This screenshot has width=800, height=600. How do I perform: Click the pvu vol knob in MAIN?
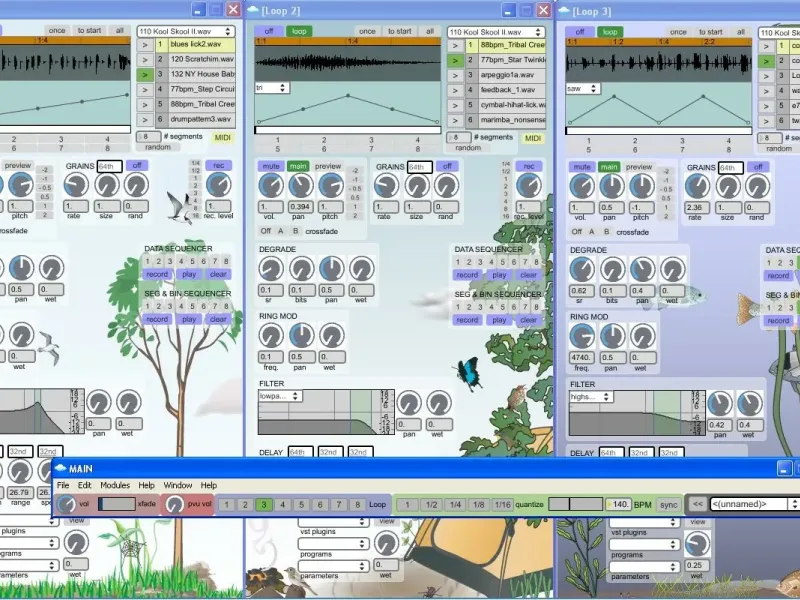pos(174,504)
